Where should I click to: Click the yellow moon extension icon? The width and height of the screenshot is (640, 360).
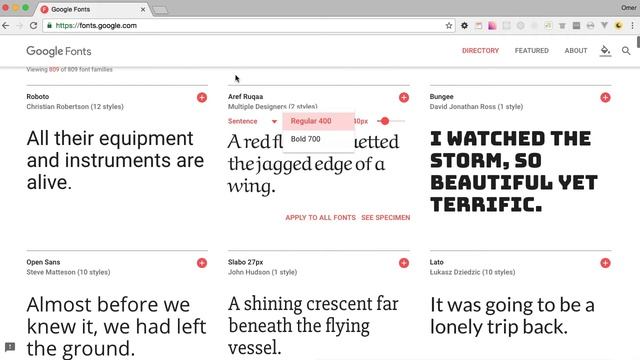tap(619, 25)
